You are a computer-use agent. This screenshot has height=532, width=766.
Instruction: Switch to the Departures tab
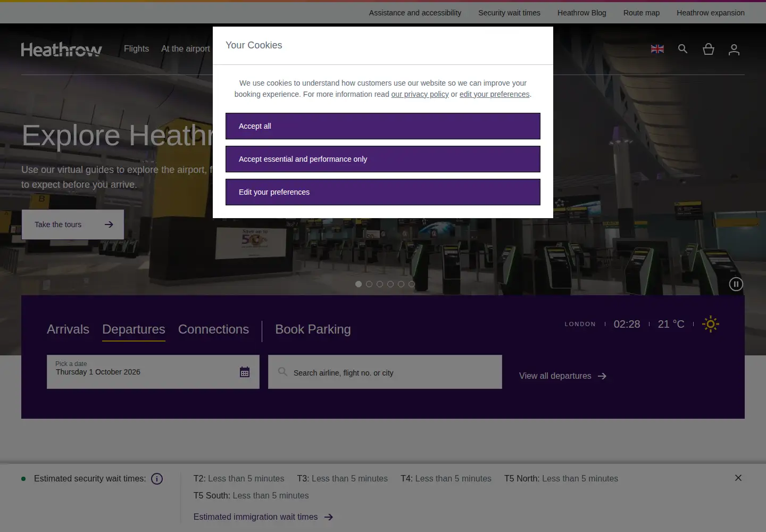point(134,329)
